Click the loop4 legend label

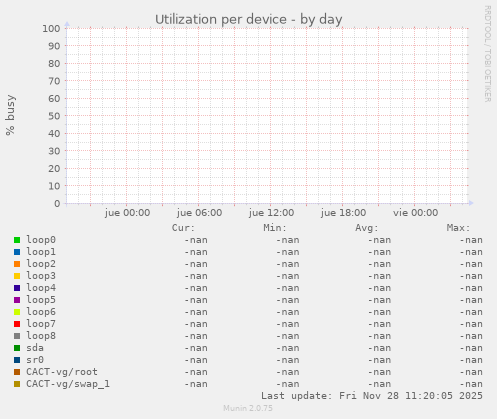tap(41, 288)
